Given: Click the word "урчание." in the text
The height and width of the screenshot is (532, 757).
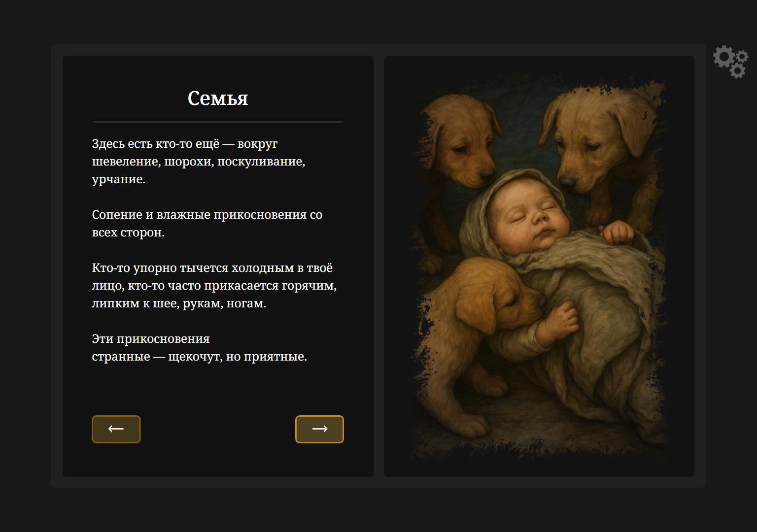Looking at the screenshot, I should (x=119, y=179).
